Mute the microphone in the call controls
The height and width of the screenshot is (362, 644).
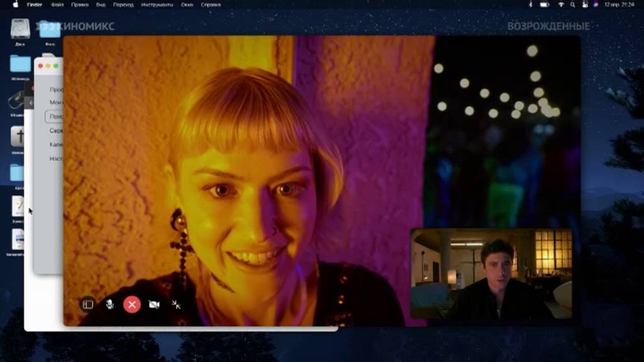click(x=109, y=305)
